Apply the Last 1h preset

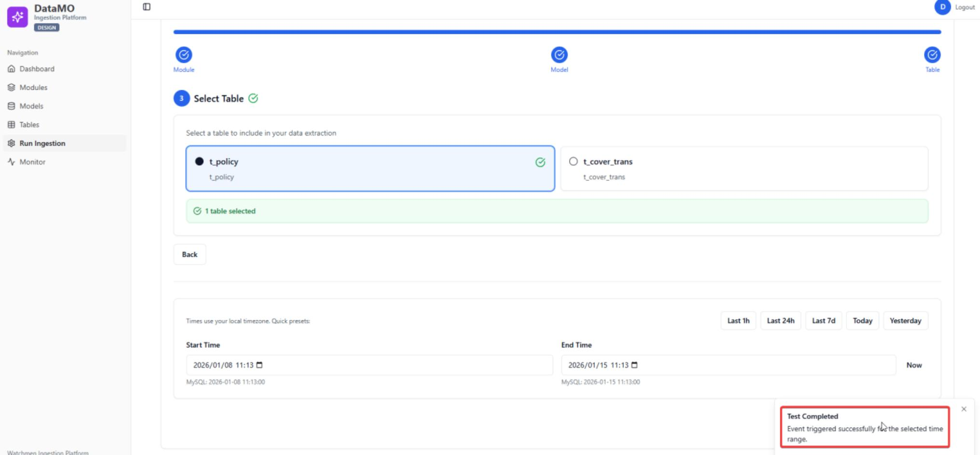pyautogui.click(x=738, y=321)
